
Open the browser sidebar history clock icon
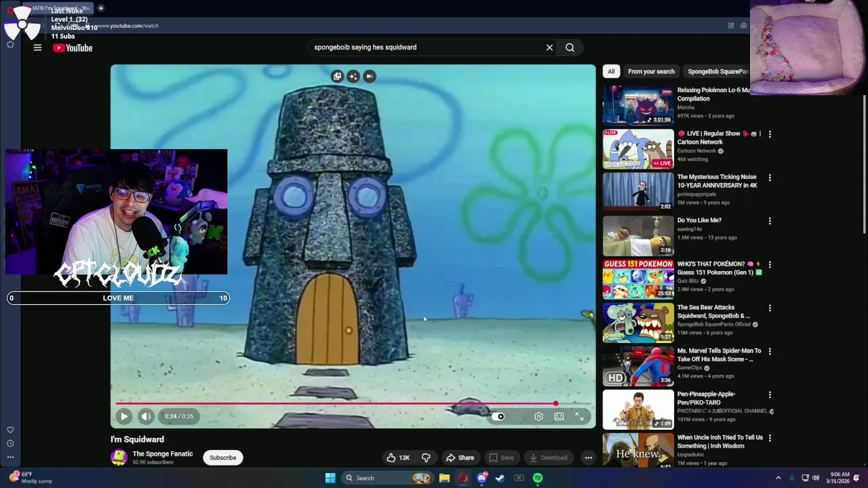click(10, 443)
